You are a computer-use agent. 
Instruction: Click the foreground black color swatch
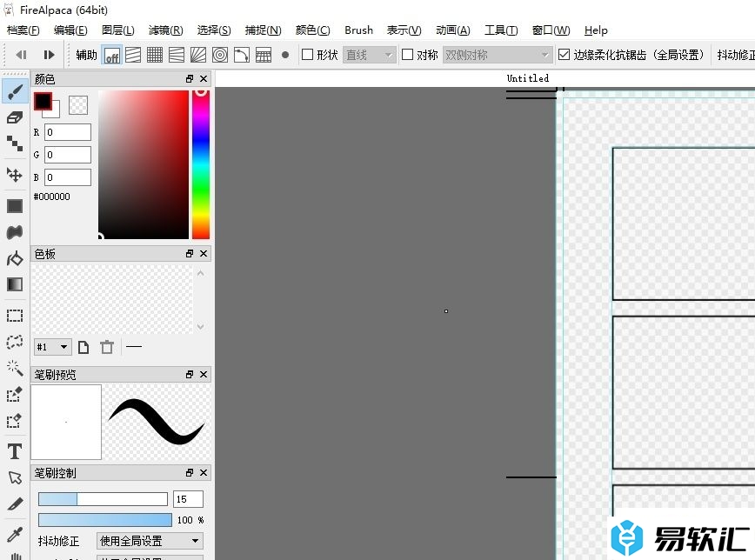tap(43, 101)
